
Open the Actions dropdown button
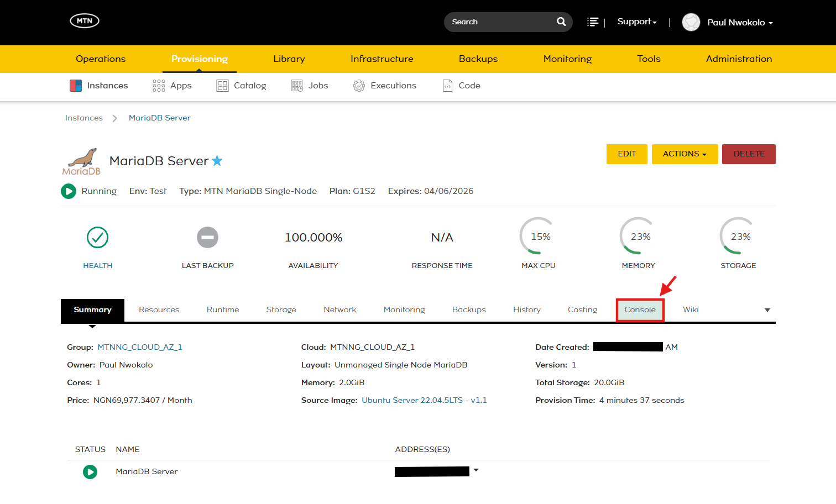coord(685,154)
